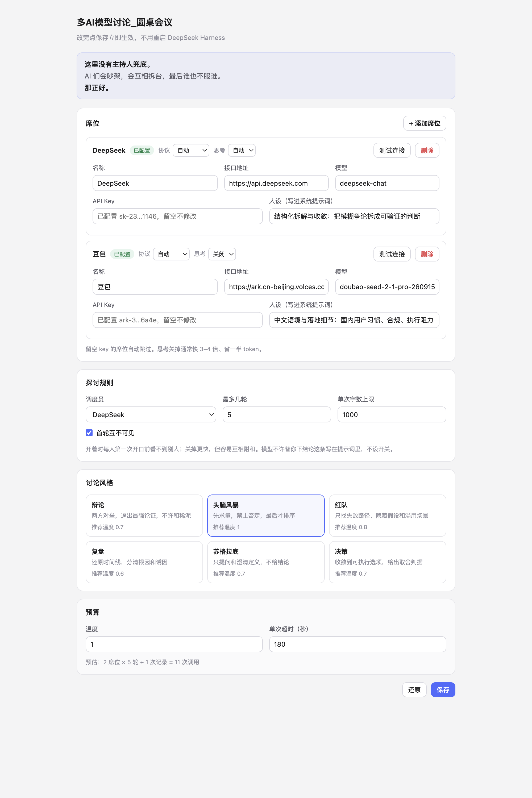Image resolution: width=532 pixels, height=798 pixels.
Task: Select the 头脑风暴 discussion style
Action: click(266, 516)
